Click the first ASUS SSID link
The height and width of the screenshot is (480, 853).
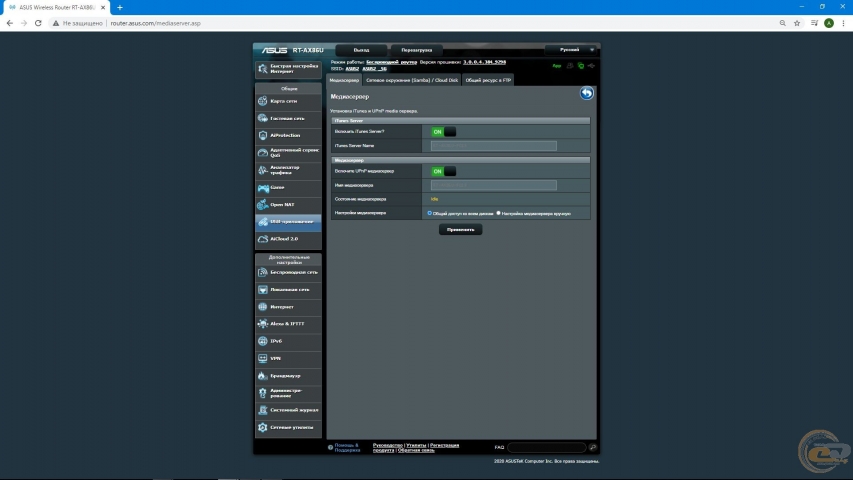click(353, 69)
